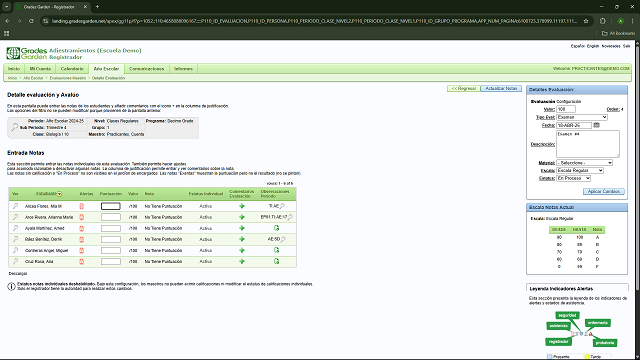This screenshot has width=640, height=360.
Task: Open the Comunicaciones tab
Action: coord(147,69)
